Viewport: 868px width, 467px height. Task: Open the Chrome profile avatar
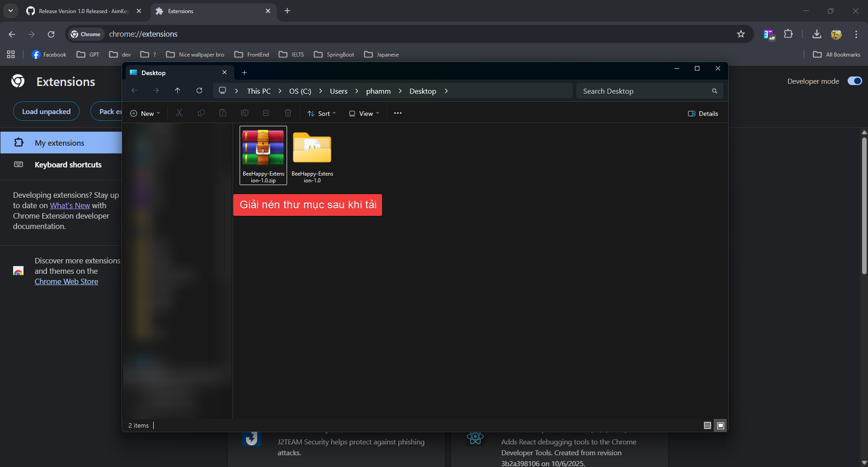(x=837, y=34)
